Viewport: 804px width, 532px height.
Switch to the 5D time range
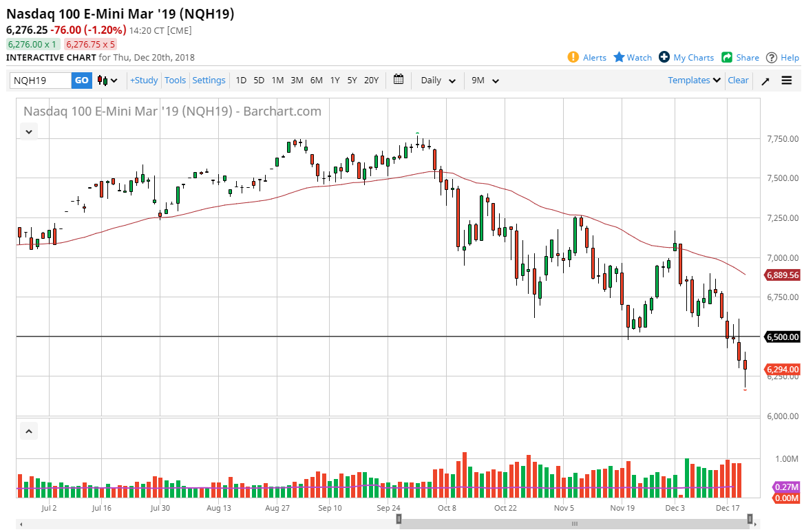click(x=259, y=80)
